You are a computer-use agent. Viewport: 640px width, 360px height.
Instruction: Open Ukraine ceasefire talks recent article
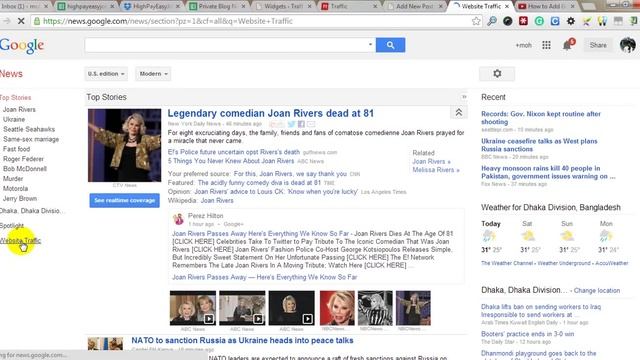tap(539, 145)
